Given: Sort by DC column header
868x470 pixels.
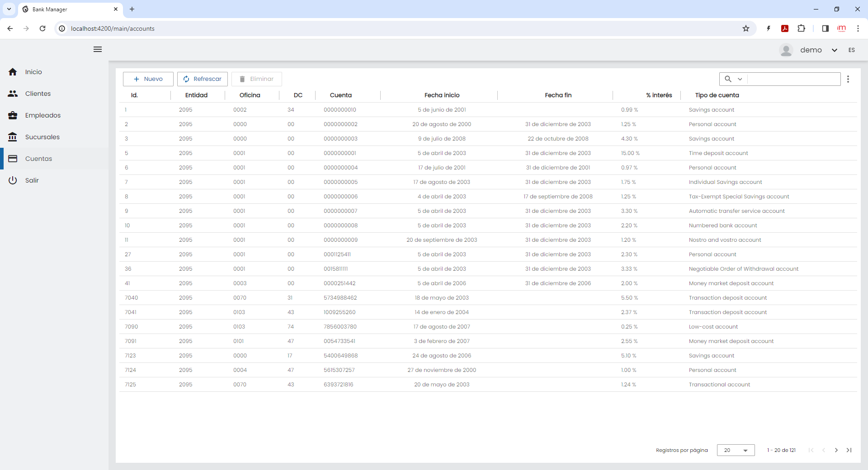Looking at the screenshot, I should point(298,95).
